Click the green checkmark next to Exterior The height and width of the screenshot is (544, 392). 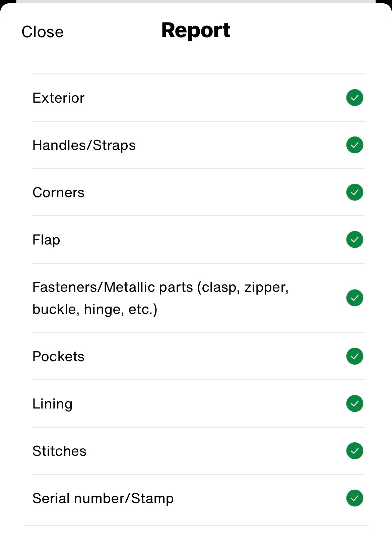[354, 98]
